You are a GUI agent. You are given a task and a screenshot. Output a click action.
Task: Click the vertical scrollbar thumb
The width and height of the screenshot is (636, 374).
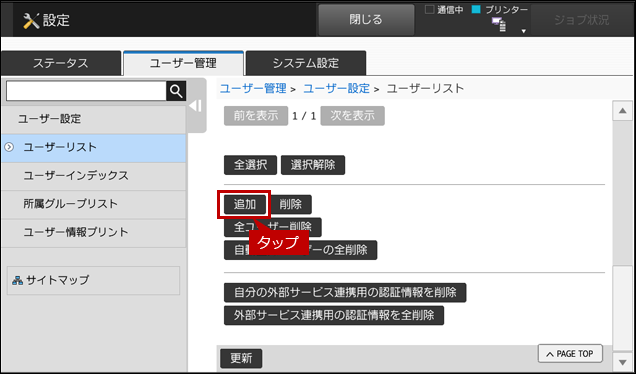tap(623, 308)
